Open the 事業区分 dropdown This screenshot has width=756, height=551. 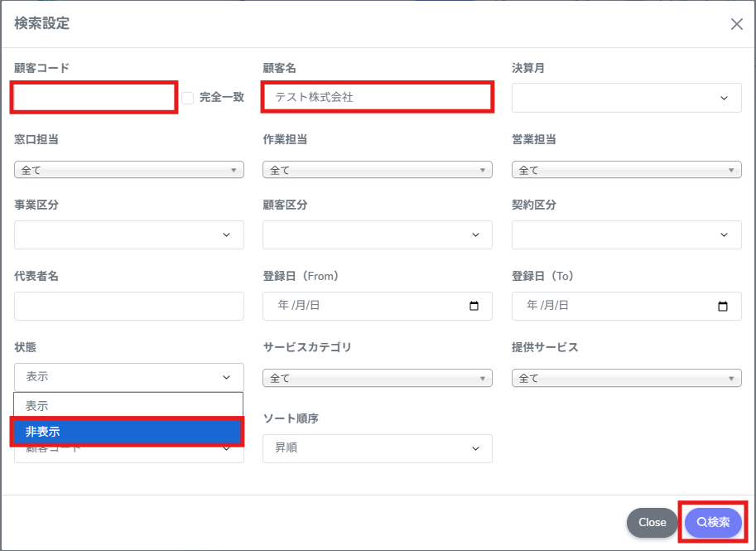129,235
